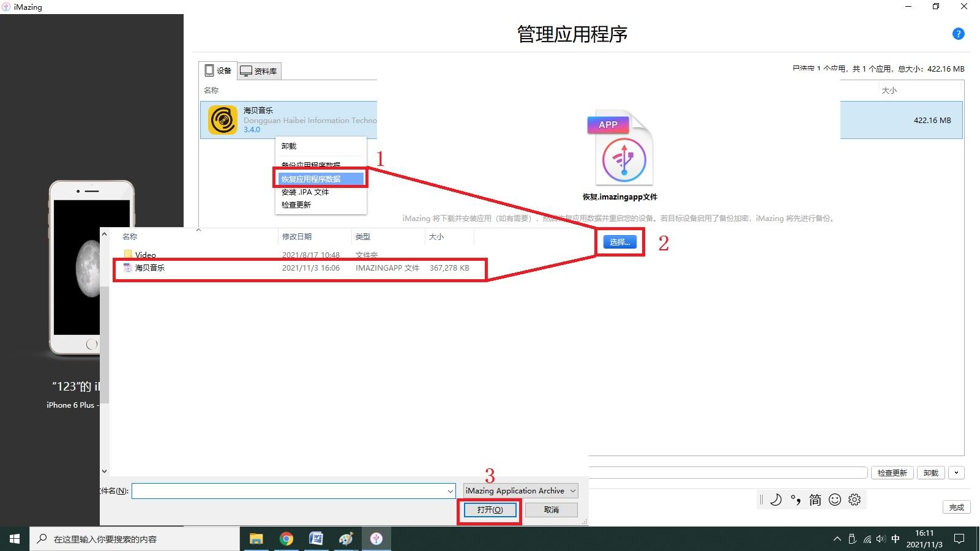The width and height of the screenshot is (980, 551).
Task: Expand the file name history dropdown arrow
Action: click(x=451, y=491)
